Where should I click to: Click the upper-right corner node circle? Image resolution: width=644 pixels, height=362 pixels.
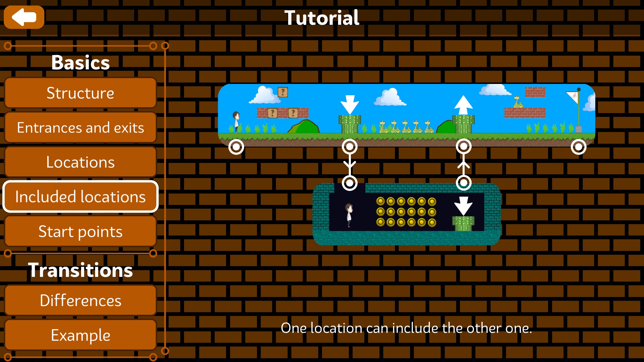pyautogui.click(x=578, y=147)
